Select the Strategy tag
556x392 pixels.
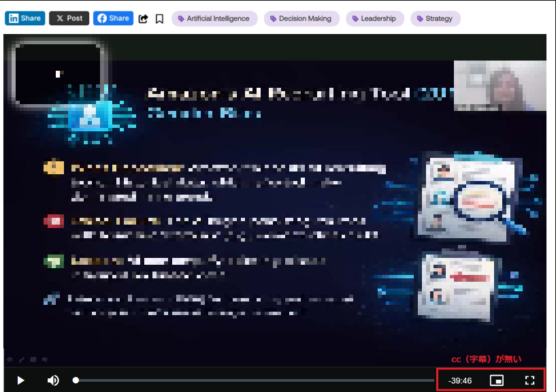[435, 18]
